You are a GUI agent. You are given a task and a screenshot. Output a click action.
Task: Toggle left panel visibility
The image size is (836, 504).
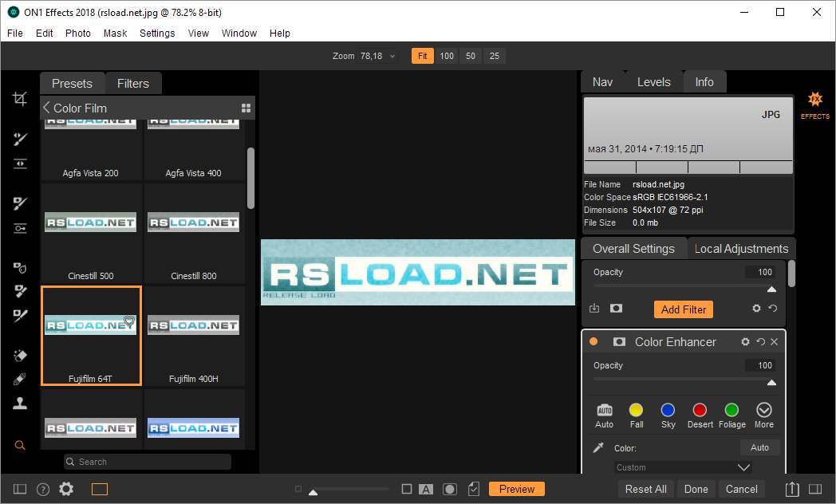pyautogui.click(x=20, y=489)
